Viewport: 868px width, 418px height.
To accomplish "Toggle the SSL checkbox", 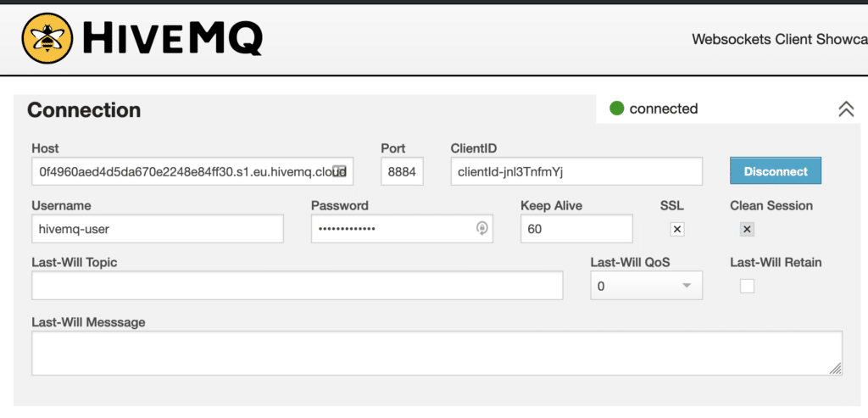I will (677, 229).
